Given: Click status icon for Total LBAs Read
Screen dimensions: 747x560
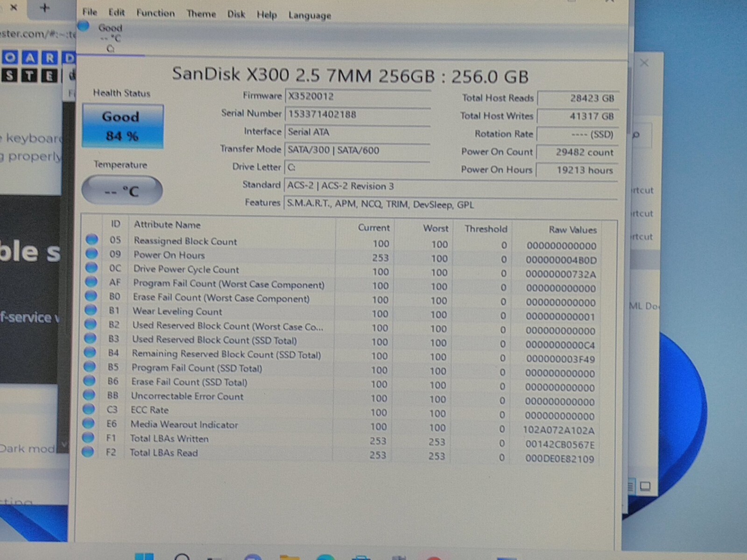Looking at the screenshot, I should (x=88, y=452).
